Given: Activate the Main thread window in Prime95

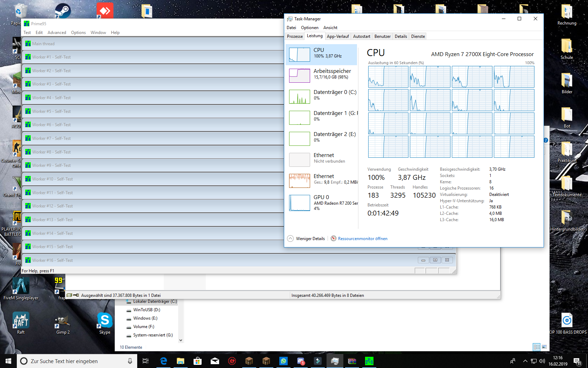Looking at the screenshot, I should tap(153, 44).
